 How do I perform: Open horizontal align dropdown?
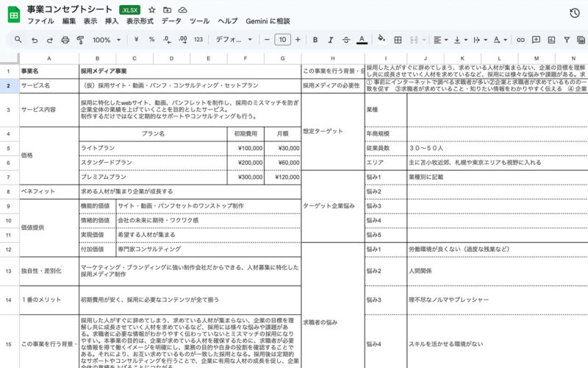pos(440,40)
